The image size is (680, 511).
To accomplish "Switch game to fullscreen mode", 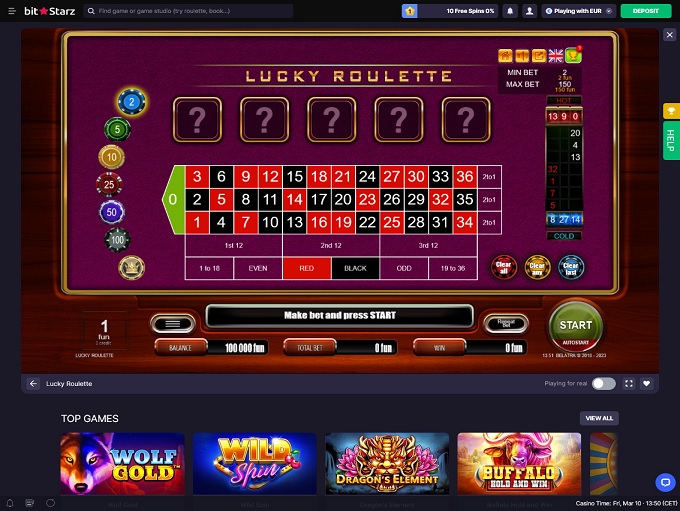I will 628,383.
